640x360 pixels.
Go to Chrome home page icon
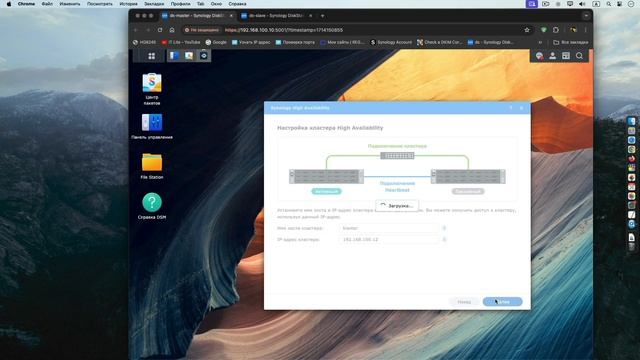pos(172,30)
